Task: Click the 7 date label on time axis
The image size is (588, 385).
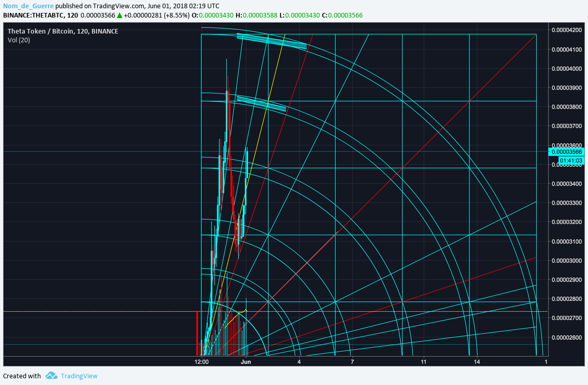Action: [x=352, y=362]
